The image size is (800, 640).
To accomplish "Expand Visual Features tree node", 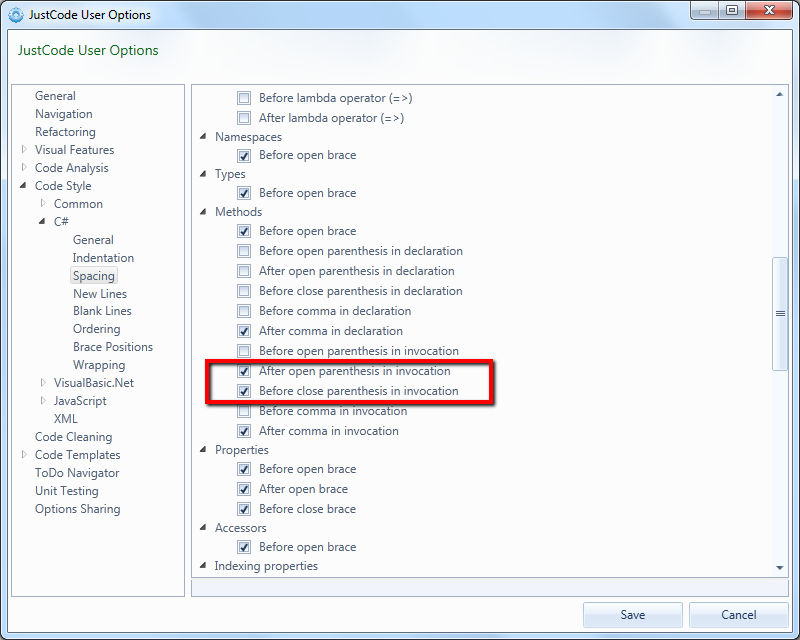I will click(24, 150).
